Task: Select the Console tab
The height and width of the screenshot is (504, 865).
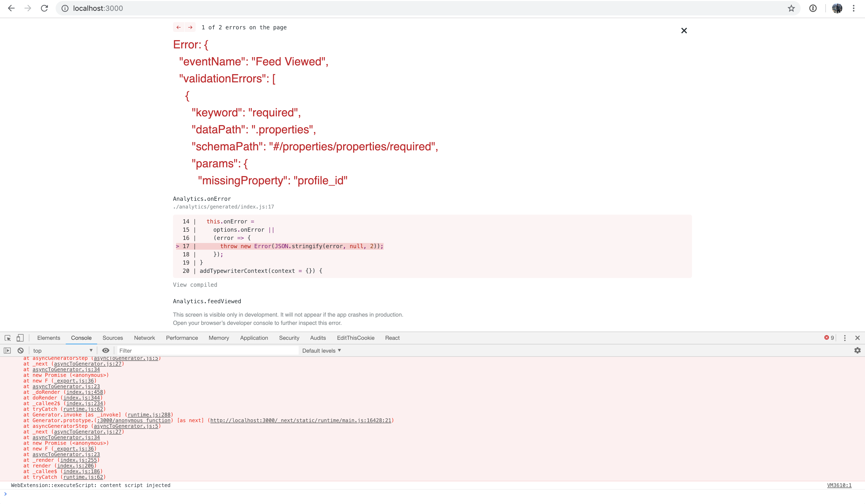Action: 81,338
